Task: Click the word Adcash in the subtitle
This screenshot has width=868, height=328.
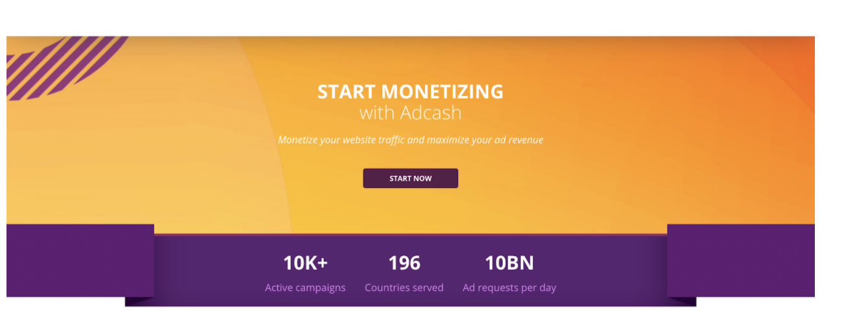Action: coord(430,113)
